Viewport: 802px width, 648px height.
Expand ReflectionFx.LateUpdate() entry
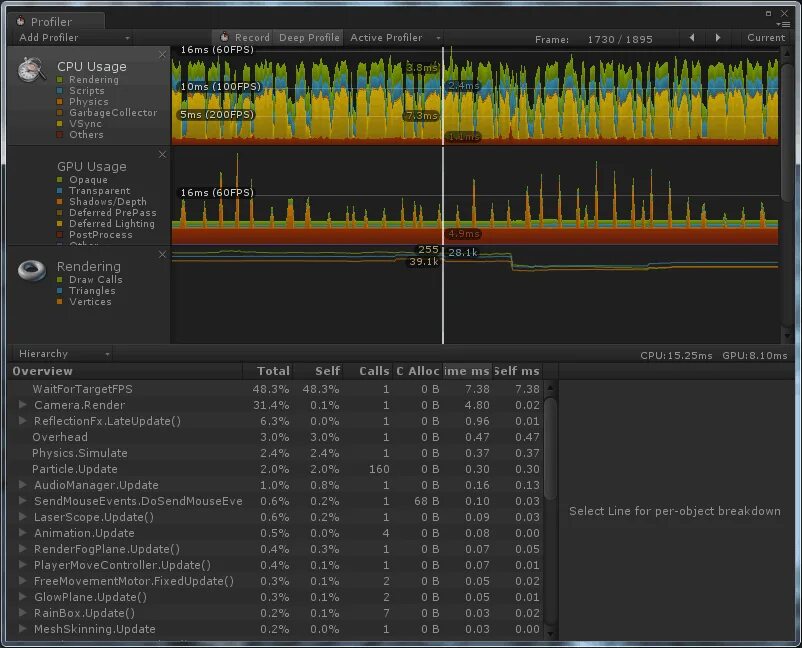pyautogui.click(x=23, y=420)
